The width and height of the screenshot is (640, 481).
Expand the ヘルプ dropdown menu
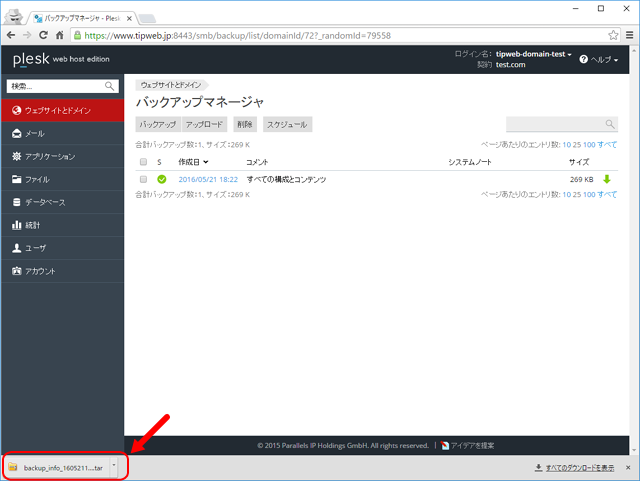pos(604,60)
